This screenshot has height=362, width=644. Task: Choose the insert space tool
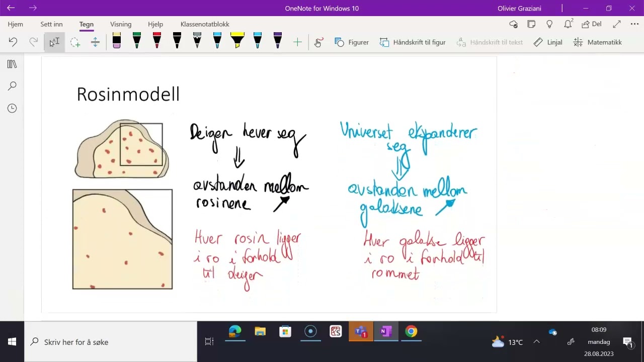(95, 42)
